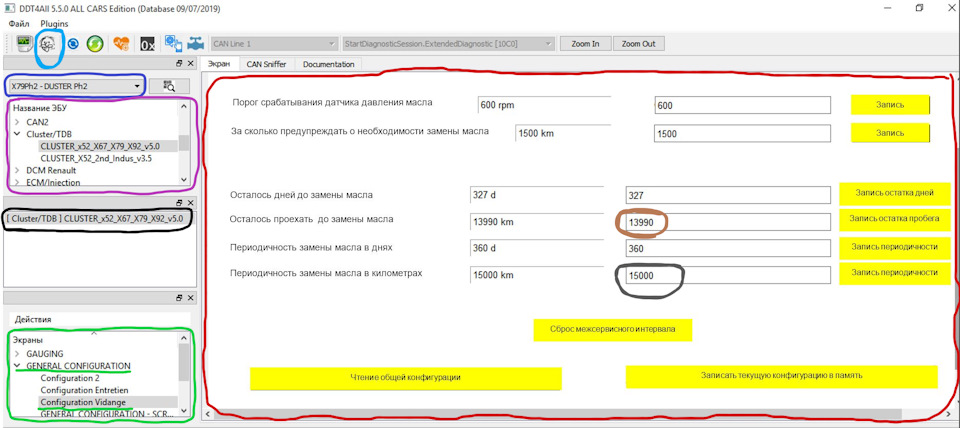Screen dimensions: 960x428
Task: Click Чтение общей конфигурации button
Action: tap(406, 378)
